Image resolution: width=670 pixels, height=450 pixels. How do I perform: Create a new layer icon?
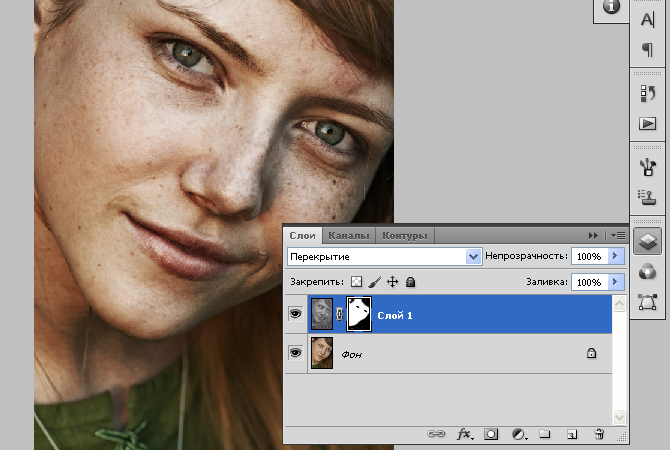click(572, 434)
